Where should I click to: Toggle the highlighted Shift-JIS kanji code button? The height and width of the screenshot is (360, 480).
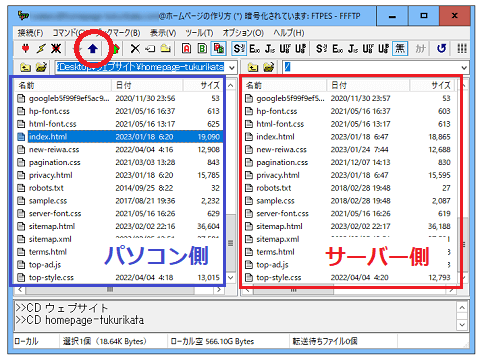pyautogui.click(x=239, y=49)
